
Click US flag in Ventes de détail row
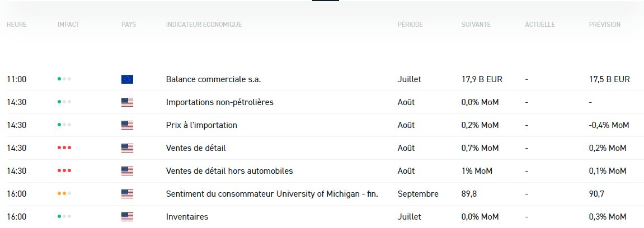click(127, 148)
